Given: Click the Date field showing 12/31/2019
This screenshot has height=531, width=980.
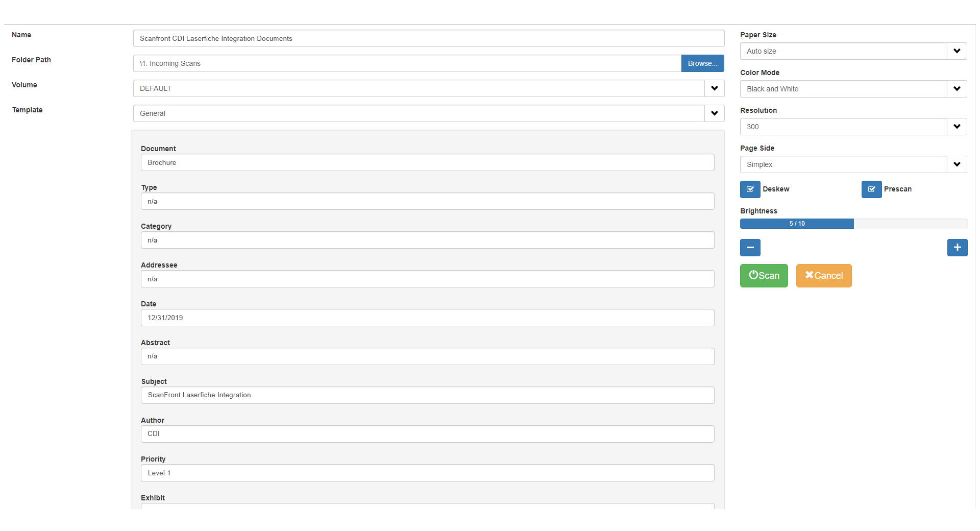Looking at the screenshot, I should pos(428,318).
